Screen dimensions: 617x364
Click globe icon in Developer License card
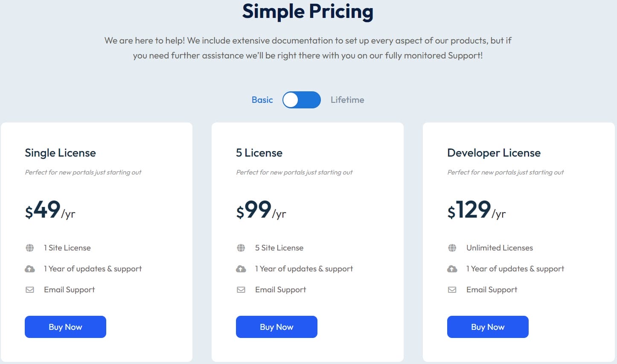click(x=452, y=248)
